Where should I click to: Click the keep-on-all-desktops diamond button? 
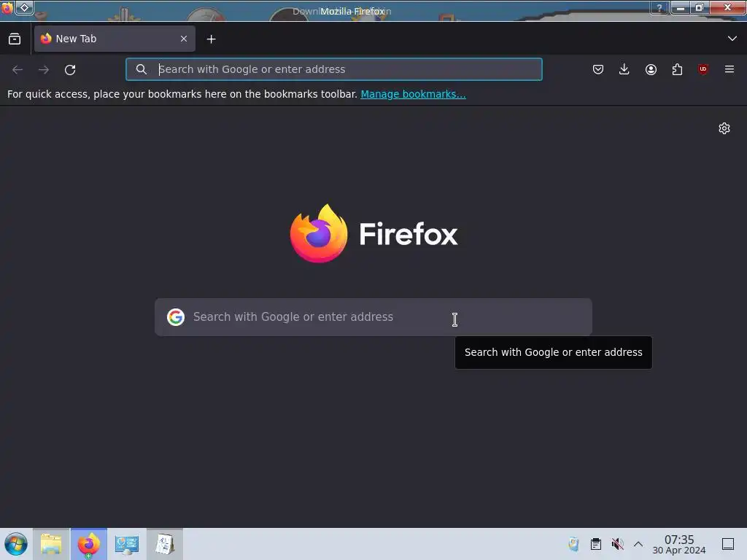pyautogui.click(x=24, y=7)
